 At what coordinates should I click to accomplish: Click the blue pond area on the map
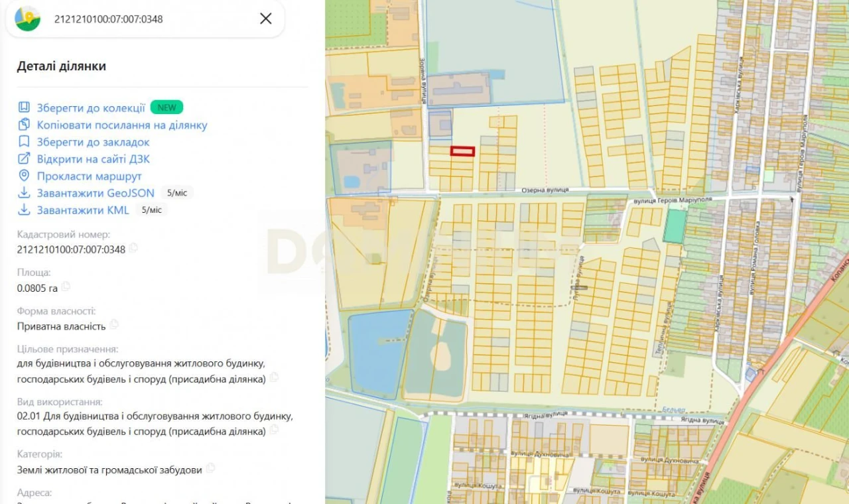pyautogui.click(x=379, y=353)
